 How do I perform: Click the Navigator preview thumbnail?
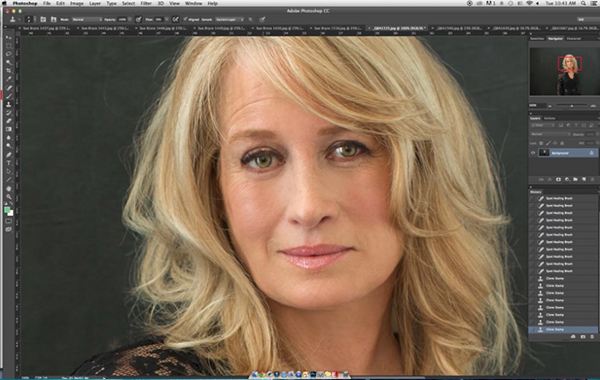click(x=564, y=72)
